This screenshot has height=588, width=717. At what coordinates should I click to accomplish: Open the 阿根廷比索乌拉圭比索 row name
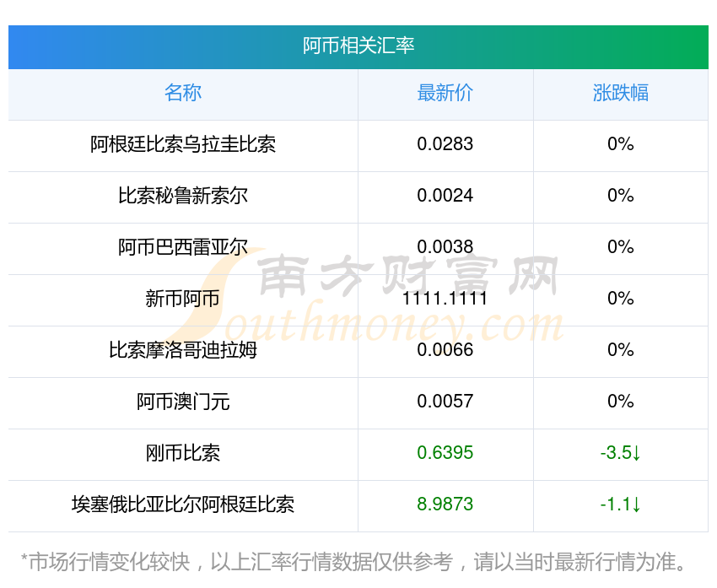[183, 144]
